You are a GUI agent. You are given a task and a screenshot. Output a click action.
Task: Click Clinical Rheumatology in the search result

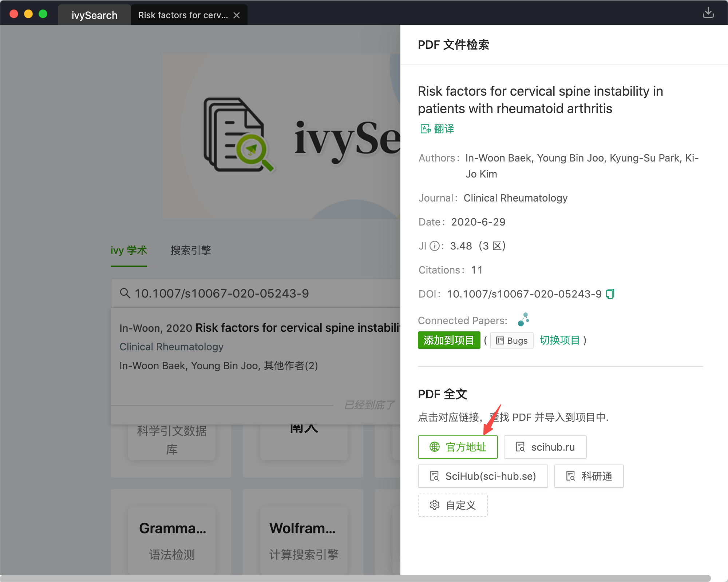[171, 347]
